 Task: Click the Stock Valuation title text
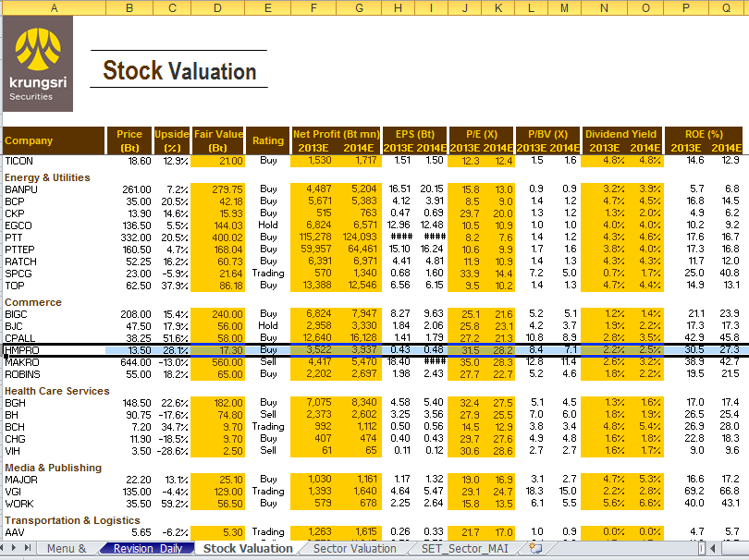pyautogui.click(x=179, y=70)
